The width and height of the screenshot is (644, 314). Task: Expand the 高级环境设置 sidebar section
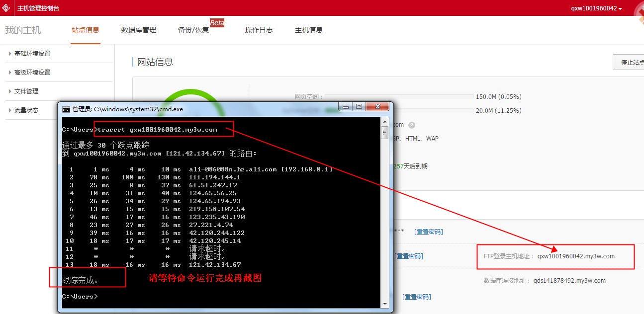coord(32,73)
